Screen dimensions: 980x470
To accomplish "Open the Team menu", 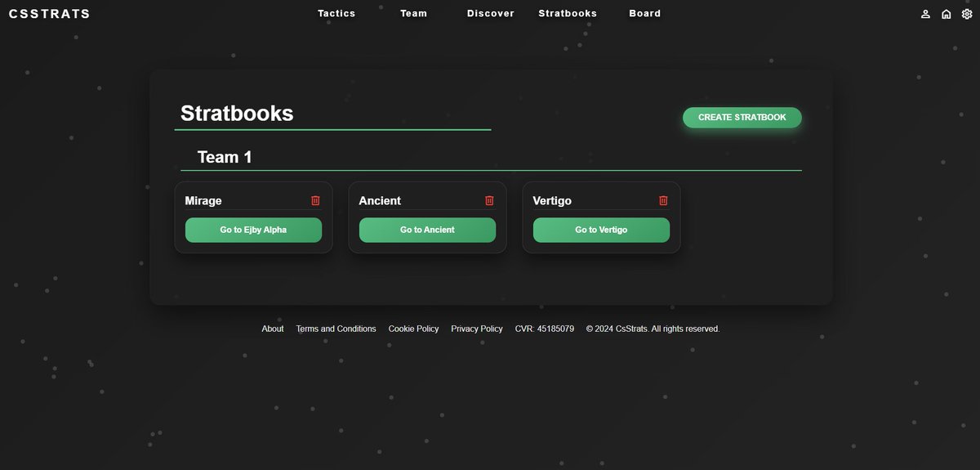I will pyautogui.click(x=413, y=13).
